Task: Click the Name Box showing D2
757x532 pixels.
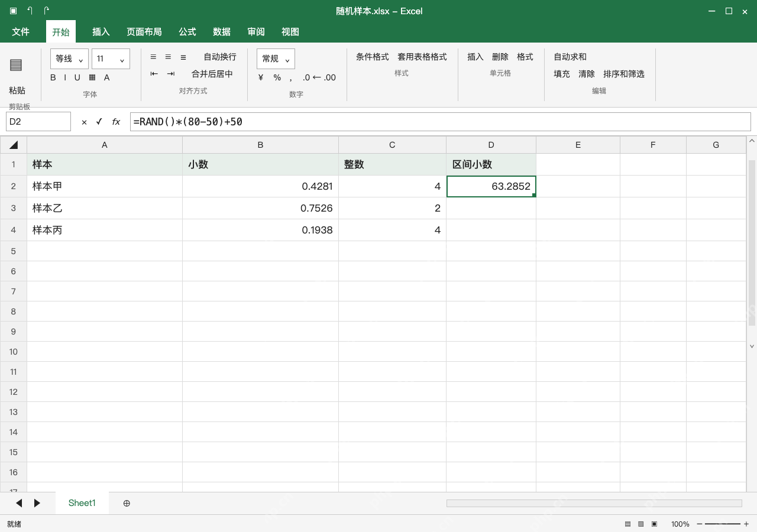Action: point(38,122)
